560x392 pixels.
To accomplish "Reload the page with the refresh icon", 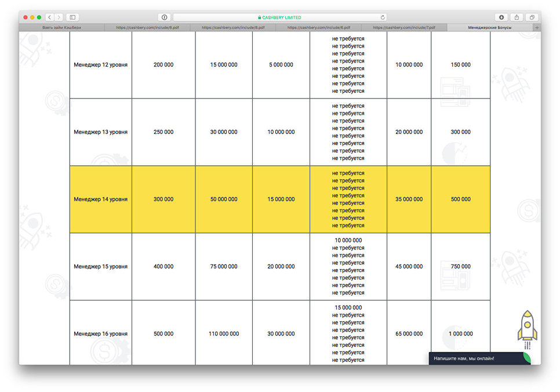I will [x=383, y=17].
